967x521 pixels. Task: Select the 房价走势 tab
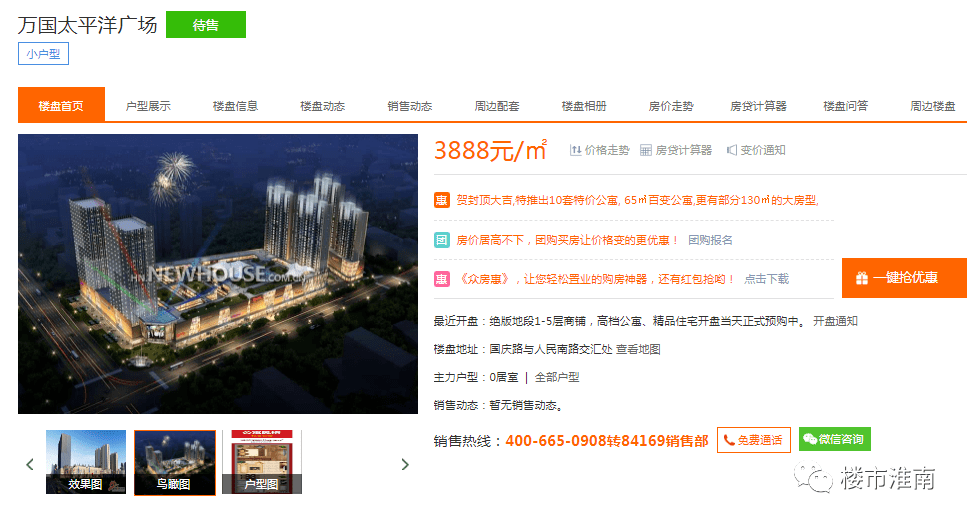tap(671, 106)
